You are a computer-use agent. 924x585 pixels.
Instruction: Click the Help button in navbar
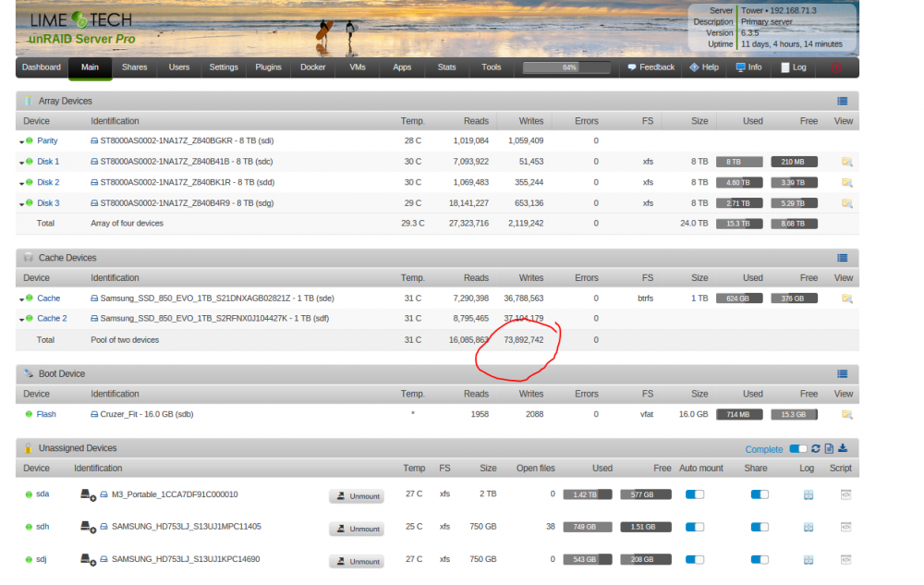(704, 67)
